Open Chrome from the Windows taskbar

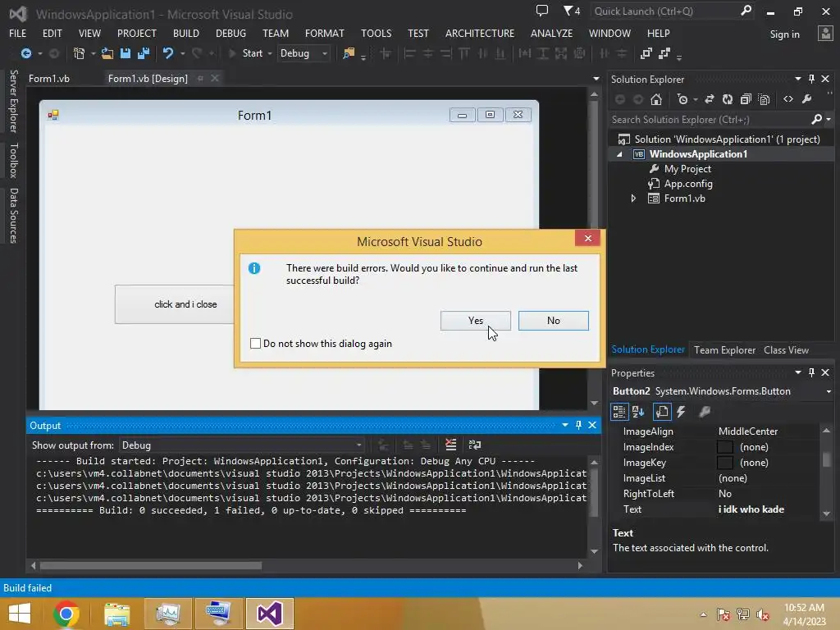[66, 614]
